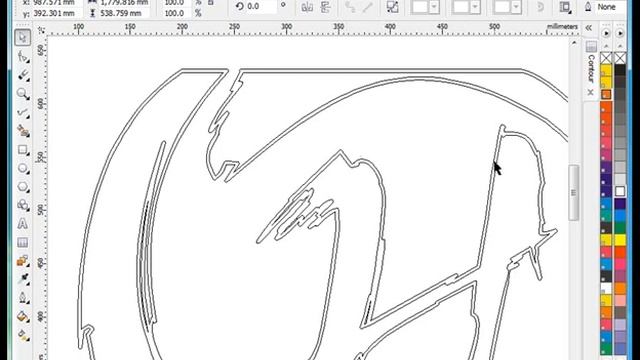Select the Freehand drawing tool
Screen dimensions: 640x360
pos(22,113)
